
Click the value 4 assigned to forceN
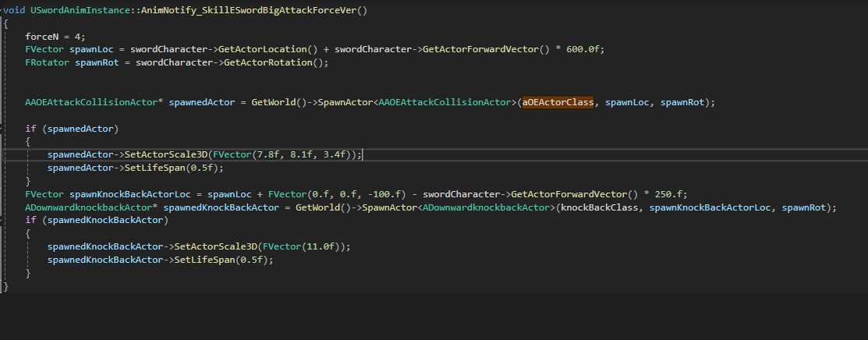[x=77, y=37]
